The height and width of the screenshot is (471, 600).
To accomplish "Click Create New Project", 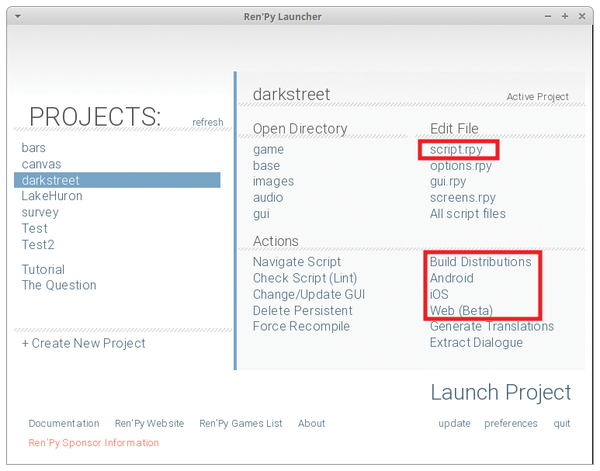I will 83,343.
